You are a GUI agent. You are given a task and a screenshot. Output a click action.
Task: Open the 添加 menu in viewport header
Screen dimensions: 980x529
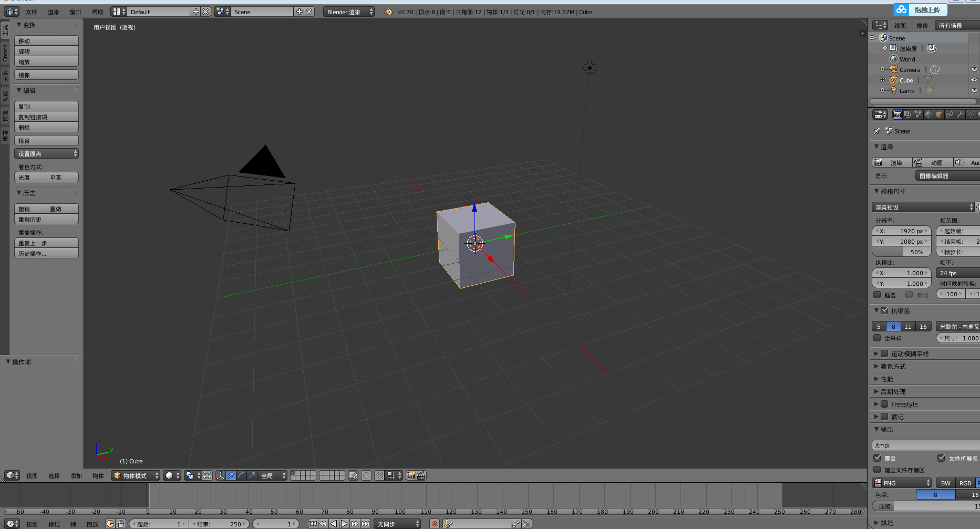(x=76, y=475)
